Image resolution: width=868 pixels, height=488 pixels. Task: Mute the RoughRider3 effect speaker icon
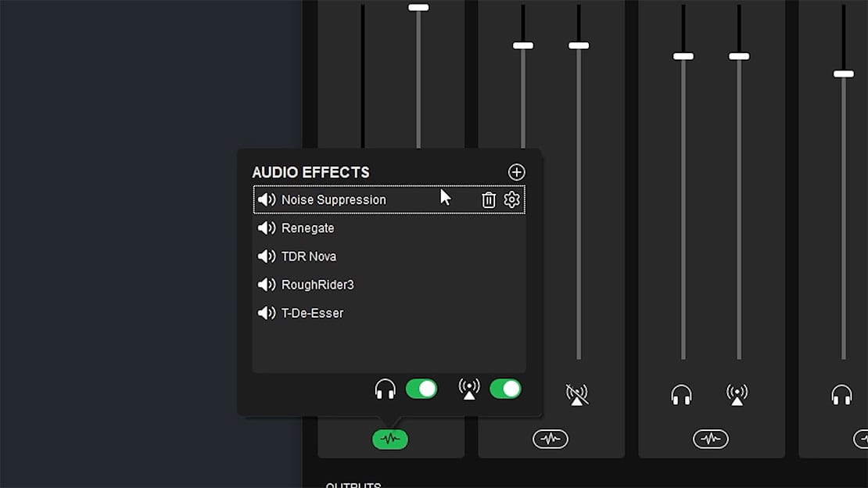click(267, 284)
